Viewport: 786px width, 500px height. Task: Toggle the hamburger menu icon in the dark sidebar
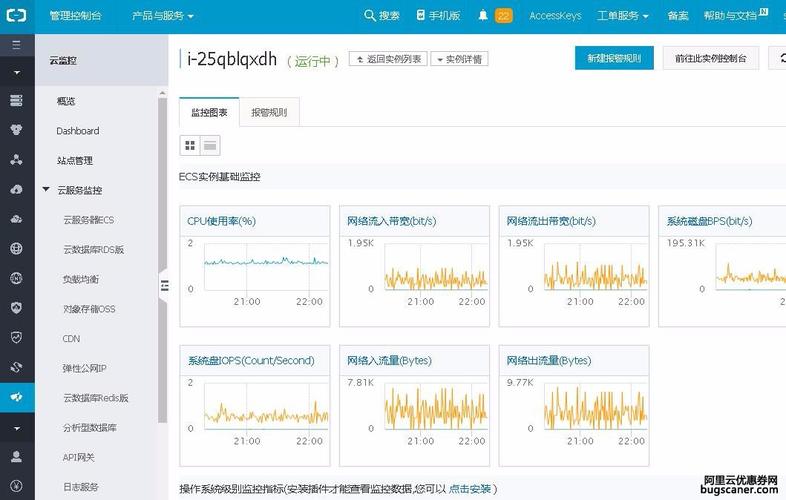pyautogui.click(x=17, y=45)
